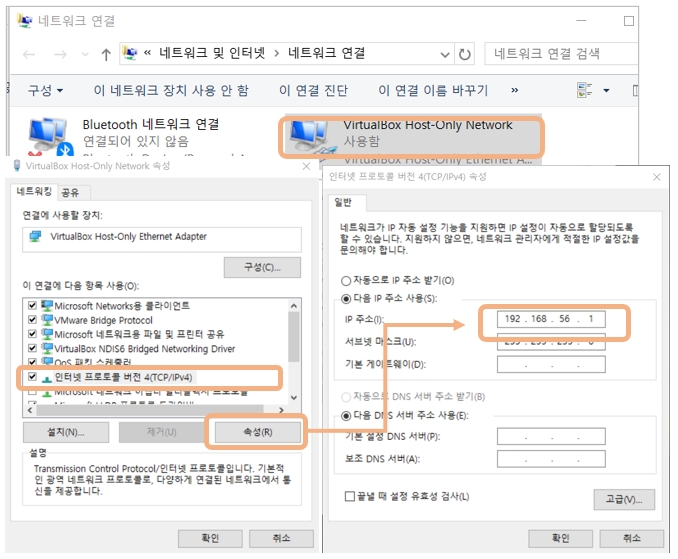Click VirtualBox NDIS6 Bridged Networking Driver icon

click(x=47, y=348)
